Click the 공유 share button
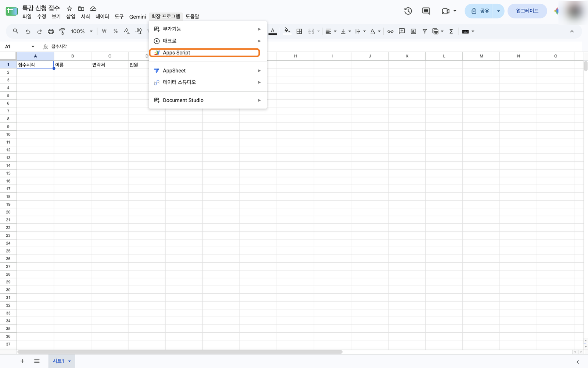 480,11
